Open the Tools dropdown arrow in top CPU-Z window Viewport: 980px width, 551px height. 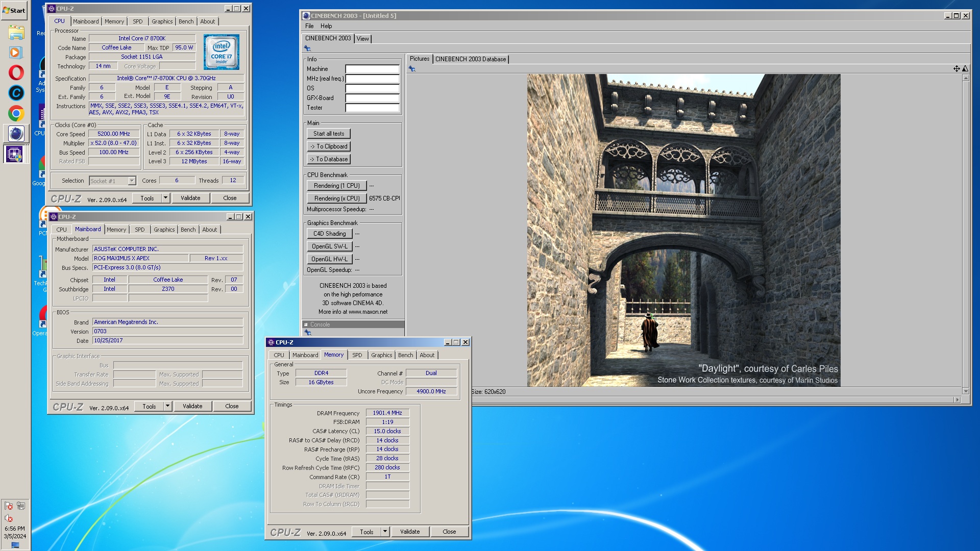[x=165, y=198]
